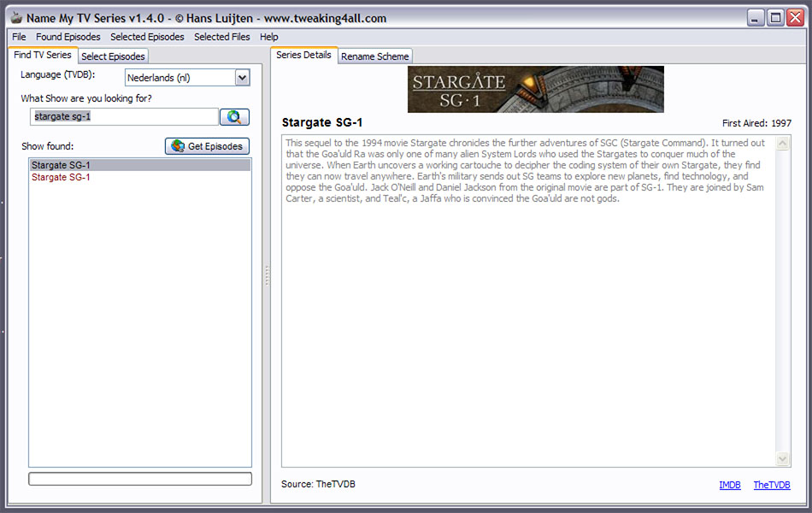812x513 pixels.
Task: Open the Language (TVDB) dropdown arrow
Action: pos(242,78)
